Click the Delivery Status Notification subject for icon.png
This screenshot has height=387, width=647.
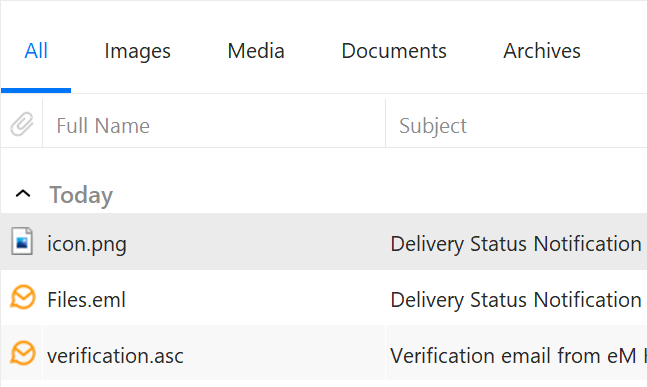coord(516,244)
